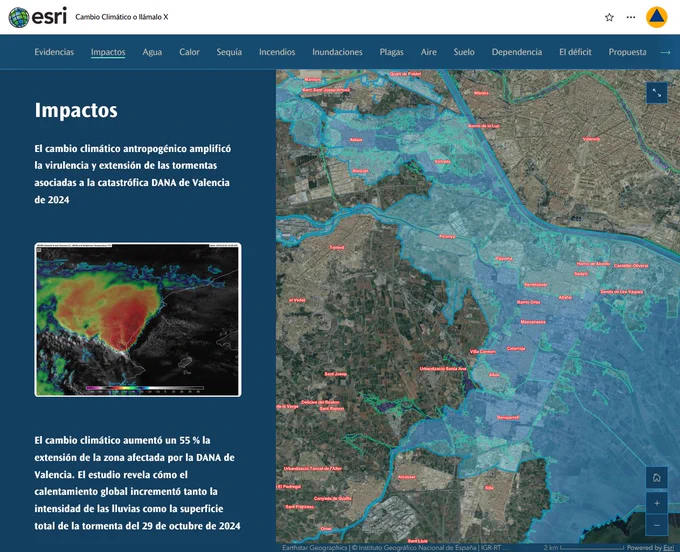Open the Calor section
The width and height of the screenshot is (680, 552).
[x=190, y=52]
